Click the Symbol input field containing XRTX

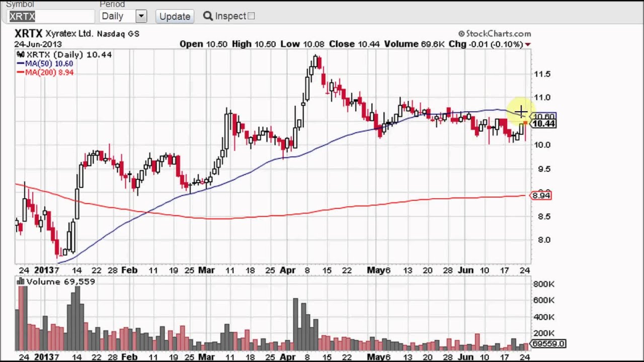51,16
